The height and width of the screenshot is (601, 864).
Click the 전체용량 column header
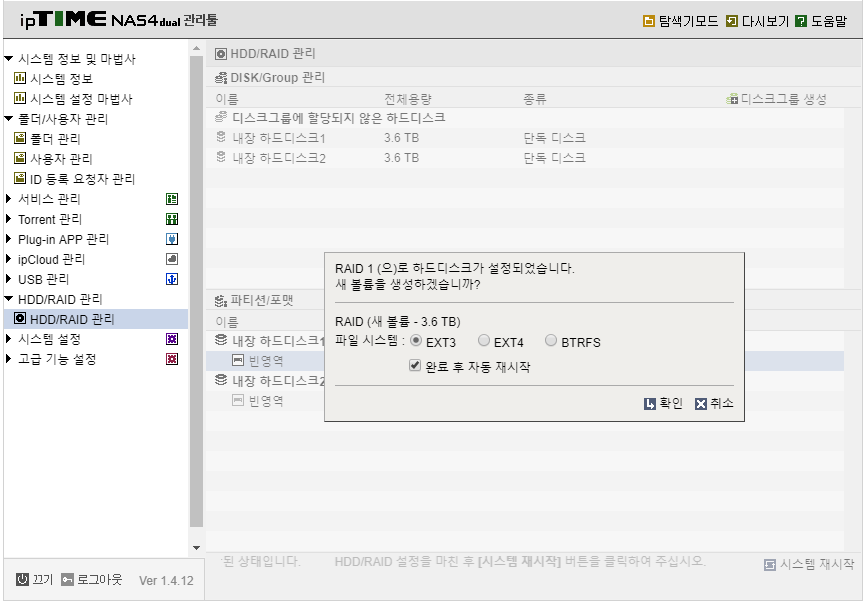point(408,99)
